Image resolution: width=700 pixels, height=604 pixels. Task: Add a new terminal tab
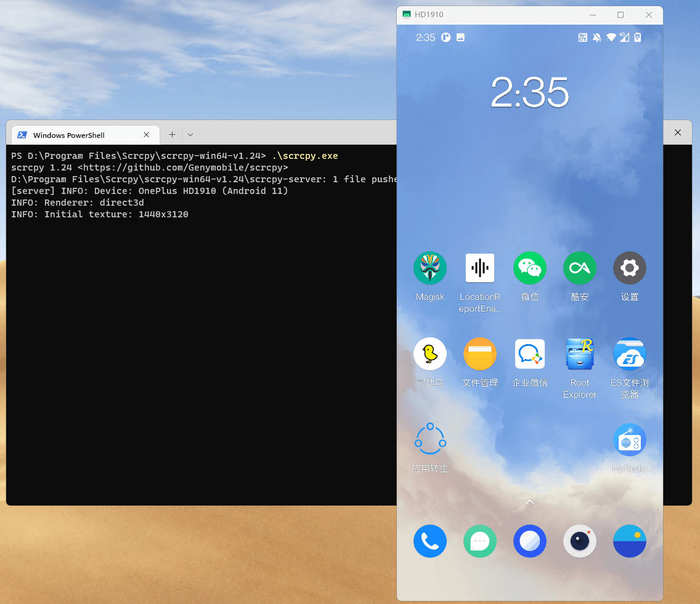(x=172, y=135)
